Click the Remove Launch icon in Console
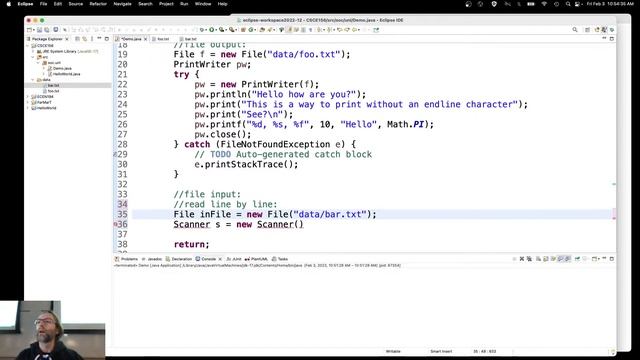The height and width of the screenshot is (360, 640). pyautogui.click(x=522, y=259)
